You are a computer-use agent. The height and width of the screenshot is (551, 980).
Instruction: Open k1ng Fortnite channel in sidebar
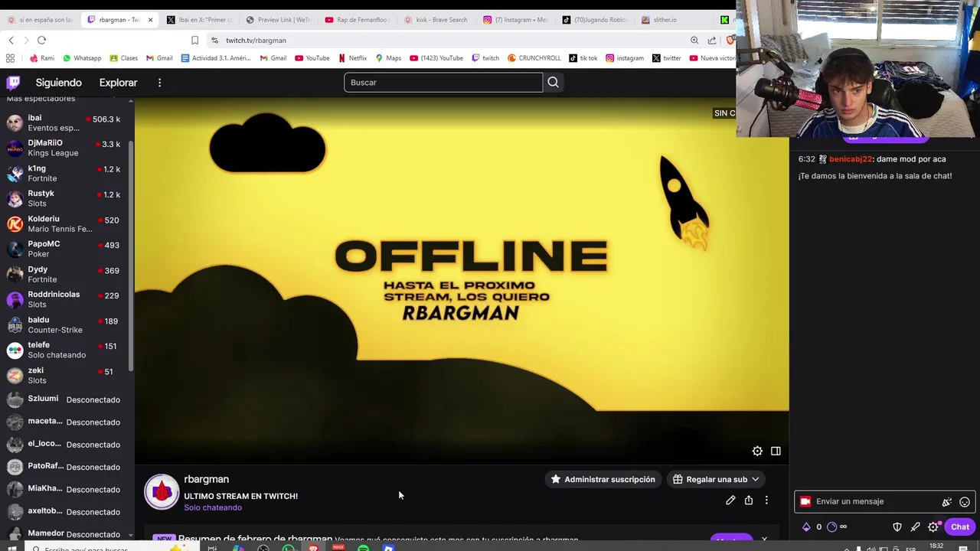65,173
